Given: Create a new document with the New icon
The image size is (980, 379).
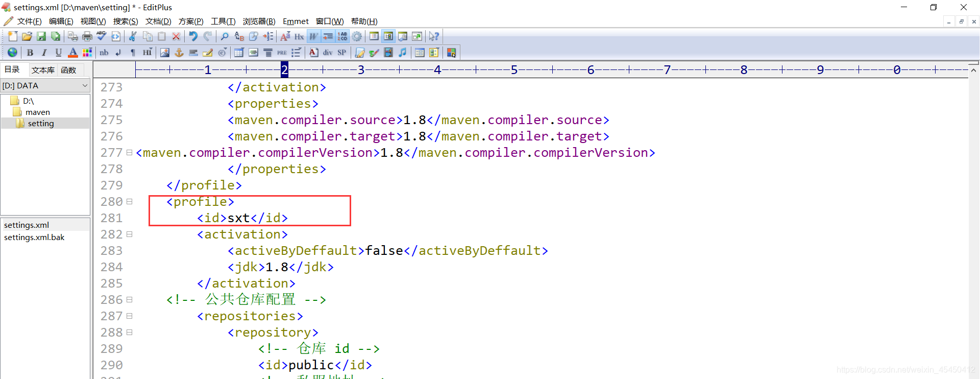Looking at the screenshot, I should [13, 36].
